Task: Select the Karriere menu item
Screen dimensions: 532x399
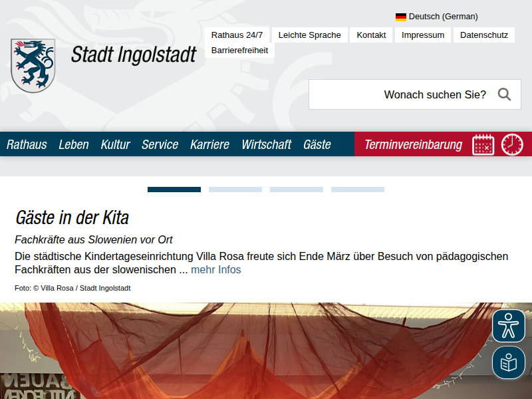Action: click(209, 144)
